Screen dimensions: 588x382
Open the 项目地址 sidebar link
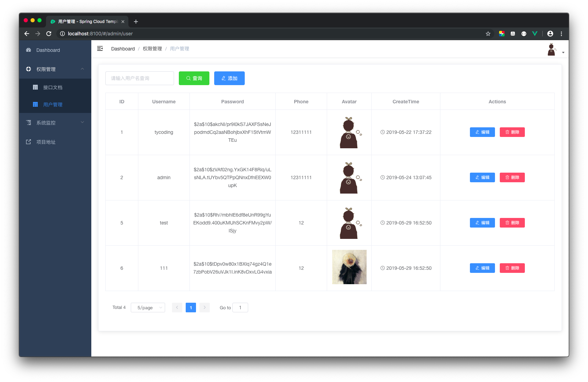[x=55, y=142]
